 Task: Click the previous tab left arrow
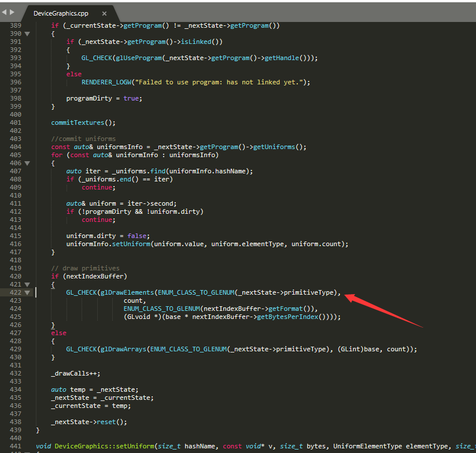[4, 12]
